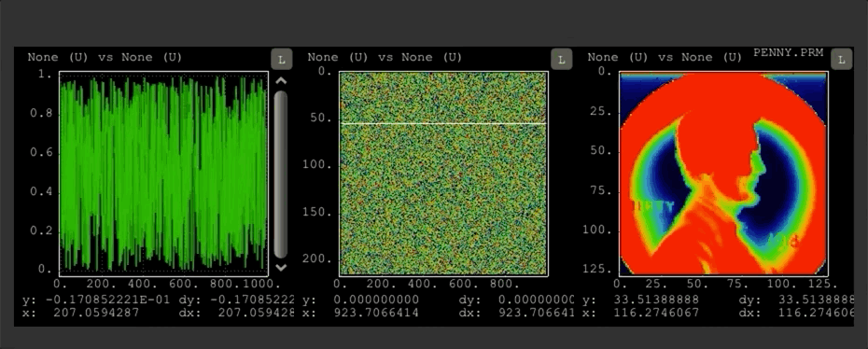The image size is (868, 349).
Task: Click the white horizontal marker line in the noise image
Action: tap(443, 123)
